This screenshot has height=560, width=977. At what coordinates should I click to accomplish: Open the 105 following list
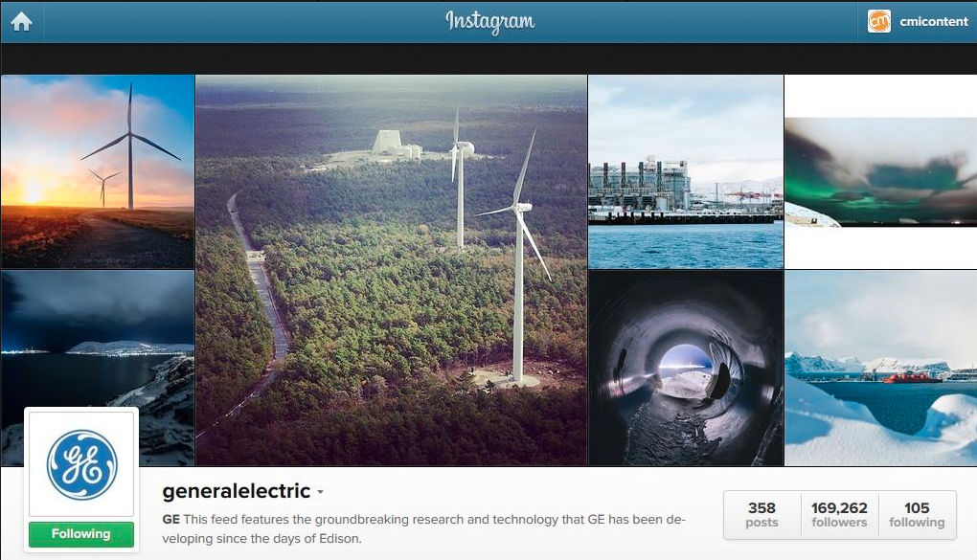pos(918,514)
